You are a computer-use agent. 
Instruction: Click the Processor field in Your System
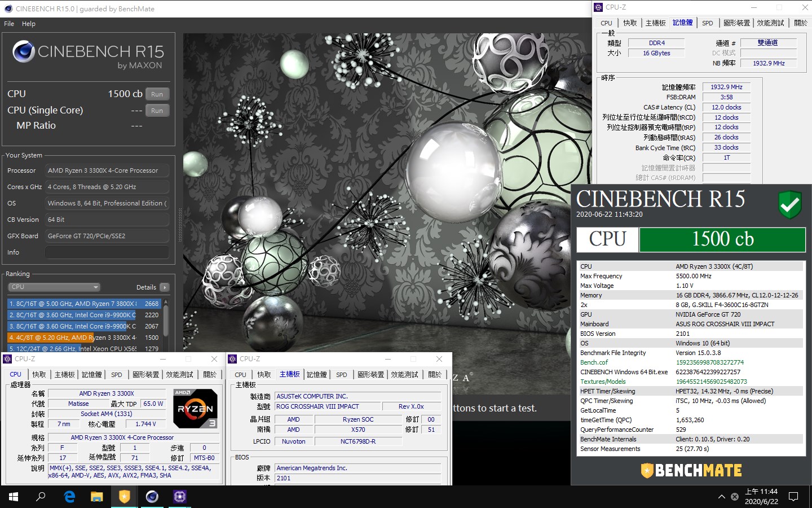tap(107, 170)
